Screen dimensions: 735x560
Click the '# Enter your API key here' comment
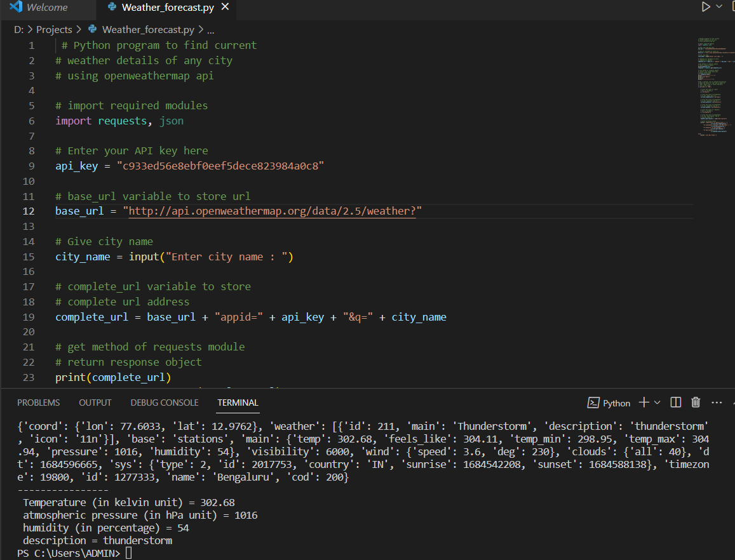131,151
